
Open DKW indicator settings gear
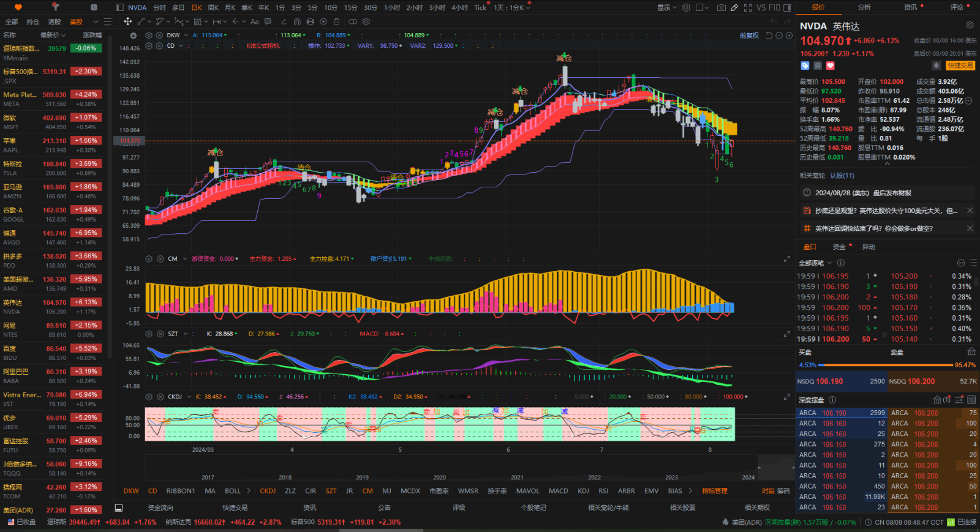tap(149, 36)
